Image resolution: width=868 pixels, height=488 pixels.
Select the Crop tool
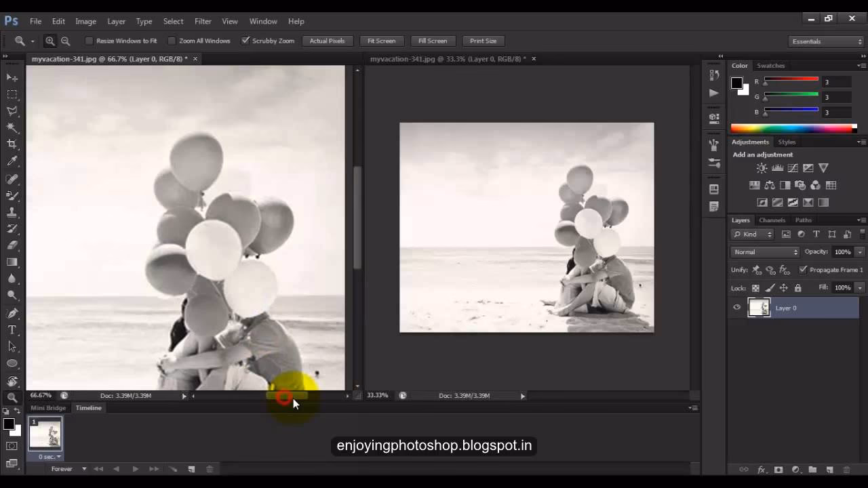(12, 144)
